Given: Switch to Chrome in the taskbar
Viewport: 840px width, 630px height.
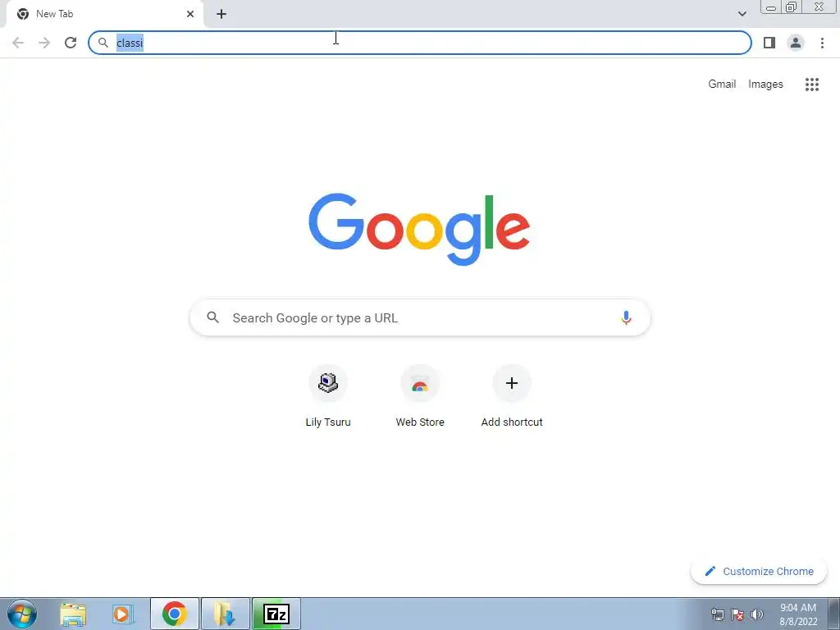Looking at the screenshot, I should point(175,614).
